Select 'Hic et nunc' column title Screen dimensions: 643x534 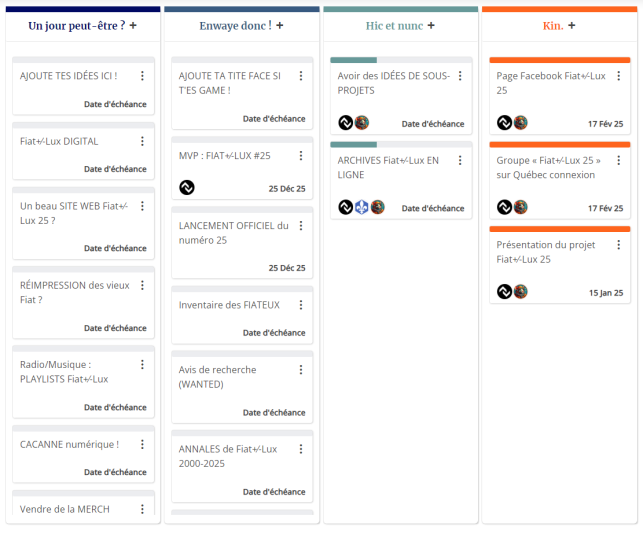tap(394, 26)
